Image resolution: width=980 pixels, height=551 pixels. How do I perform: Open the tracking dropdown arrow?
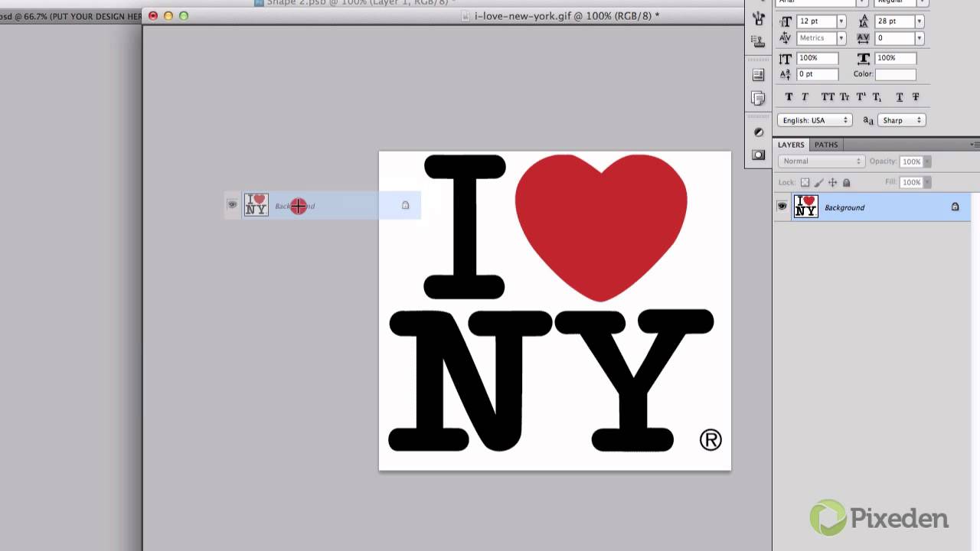(920, 38)
